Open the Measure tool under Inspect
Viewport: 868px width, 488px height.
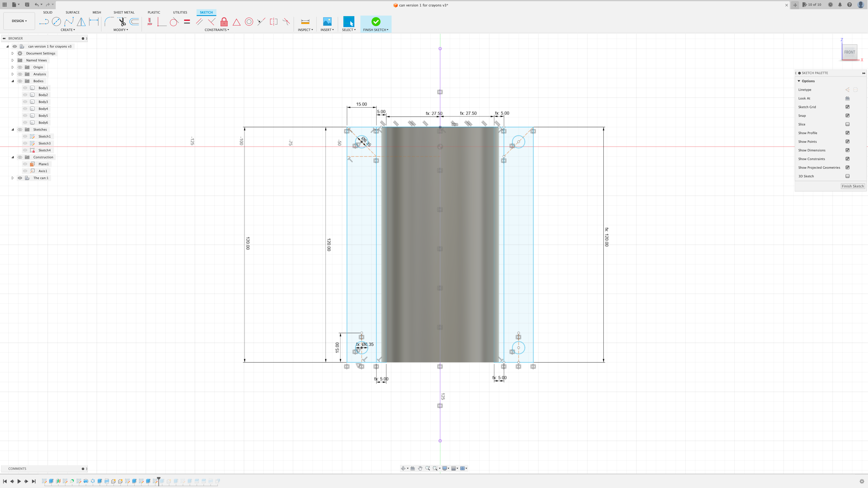point(305,22)
